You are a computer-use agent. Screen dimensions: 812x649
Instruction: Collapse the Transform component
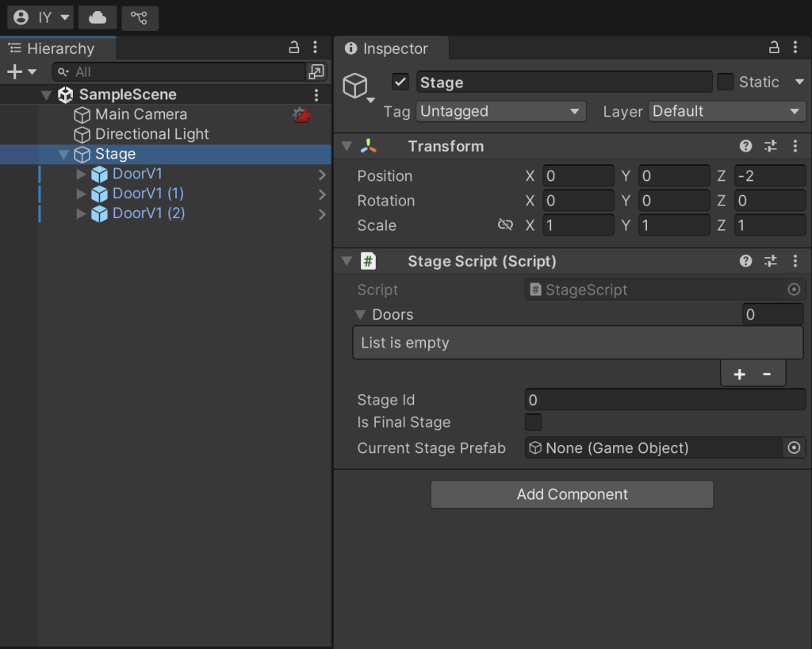click(x=347, y=147)
